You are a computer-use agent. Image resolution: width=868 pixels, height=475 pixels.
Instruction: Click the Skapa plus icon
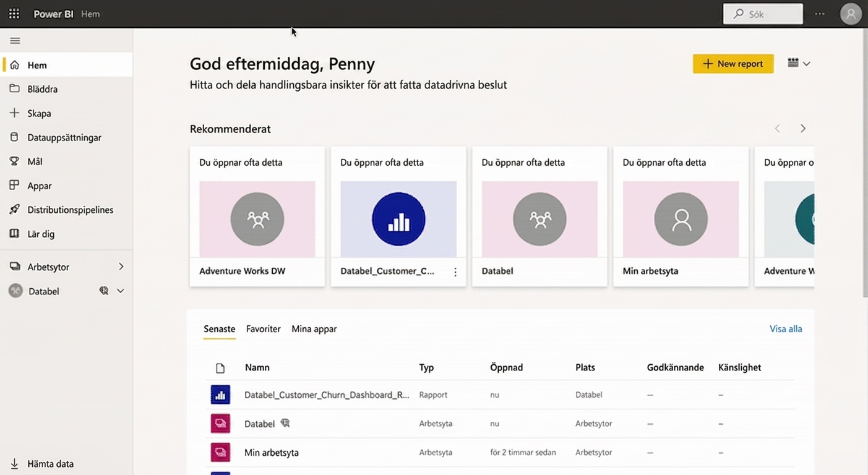pos(15,113)
